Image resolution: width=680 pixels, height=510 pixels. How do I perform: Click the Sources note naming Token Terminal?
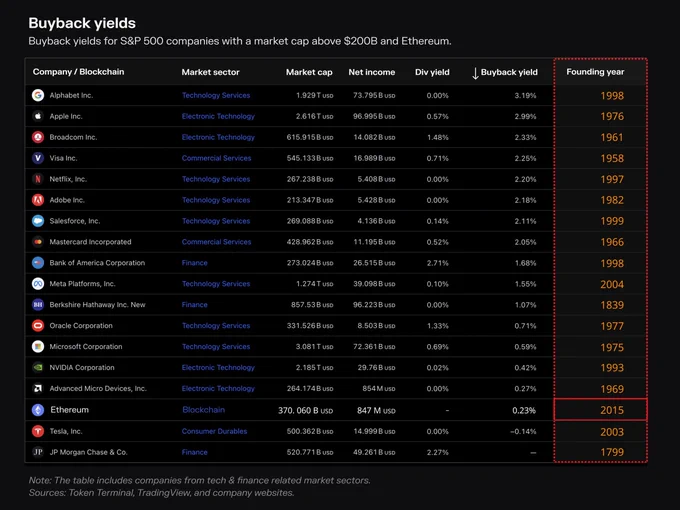coord(161,493)
